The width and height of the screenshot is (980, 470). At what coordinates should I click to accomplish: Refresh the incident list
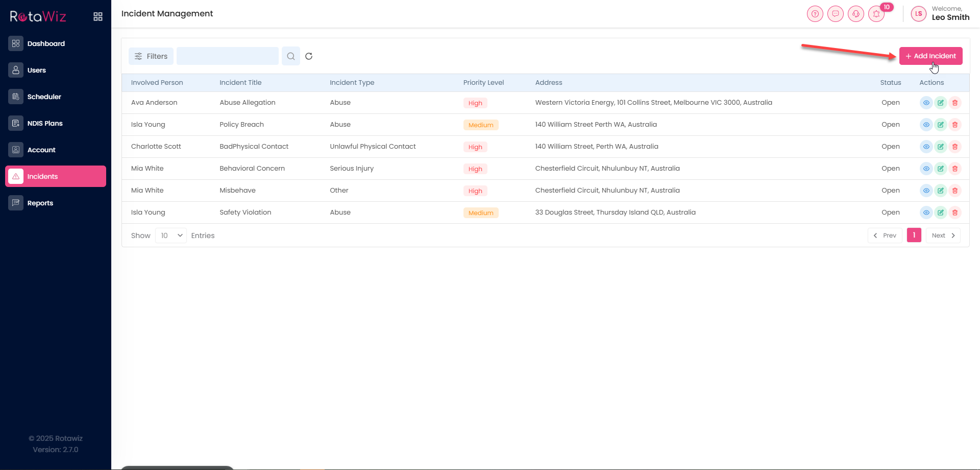click(309, 56)
